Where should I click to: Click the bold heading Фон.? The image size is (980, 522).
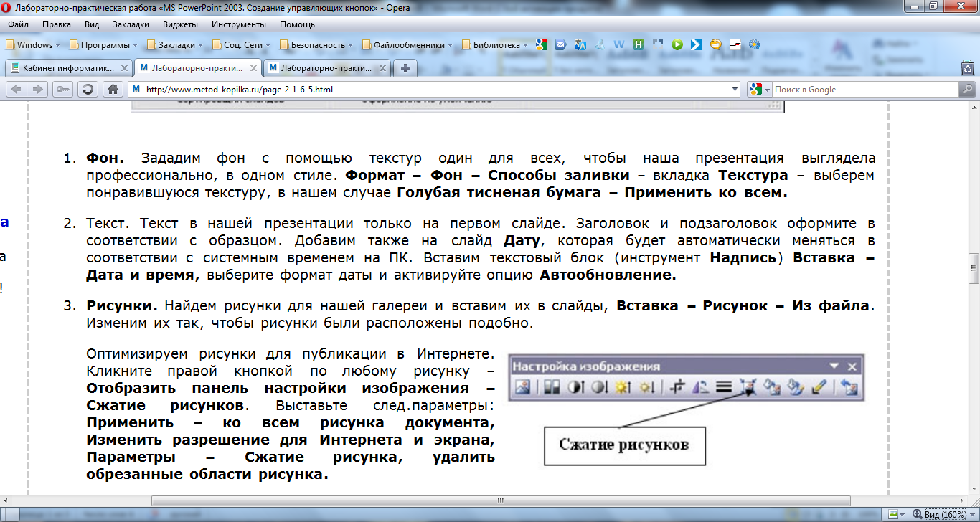105,158
